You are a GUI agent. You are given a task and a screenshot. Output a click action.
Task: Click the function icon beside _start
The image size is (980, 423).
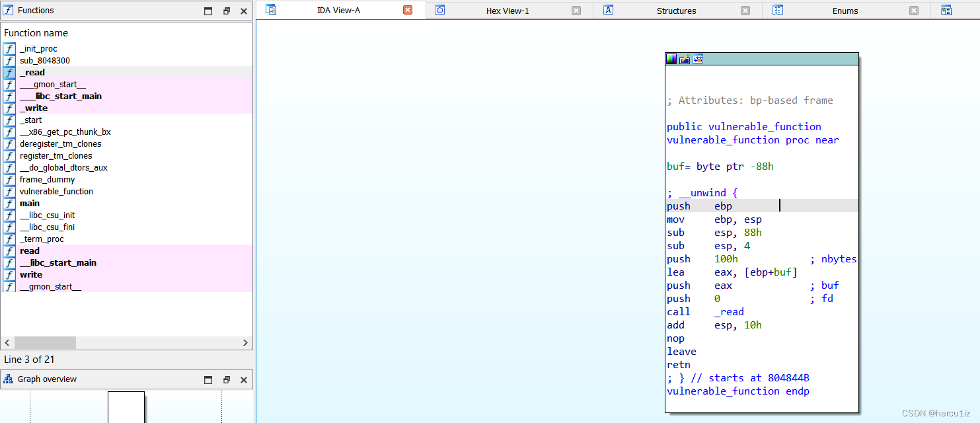tap(9, 120)
